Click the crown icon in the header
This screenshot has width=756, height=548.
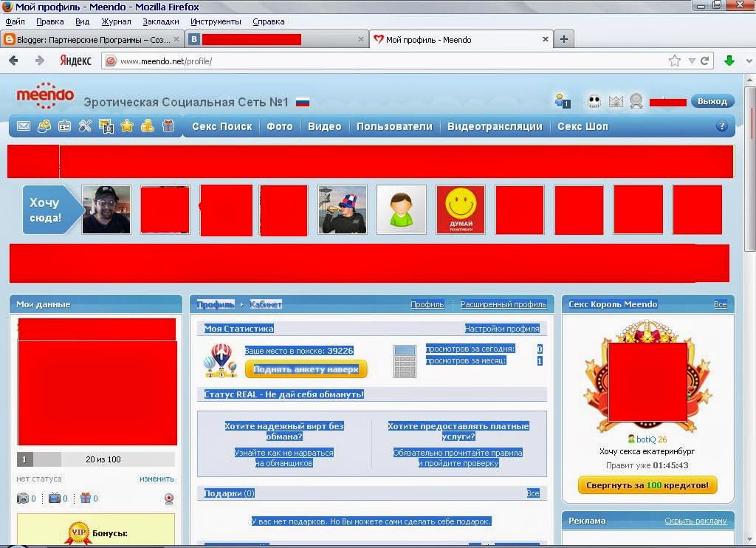coord(616,101)
